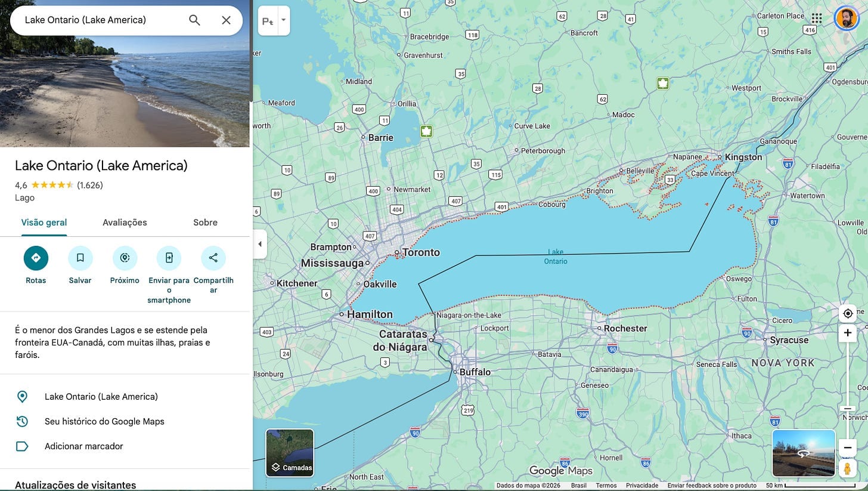Image resolution: width=868 pixels, height=491 pixels.
Task: Click the Termos link in footer
Action: (606, 486)
